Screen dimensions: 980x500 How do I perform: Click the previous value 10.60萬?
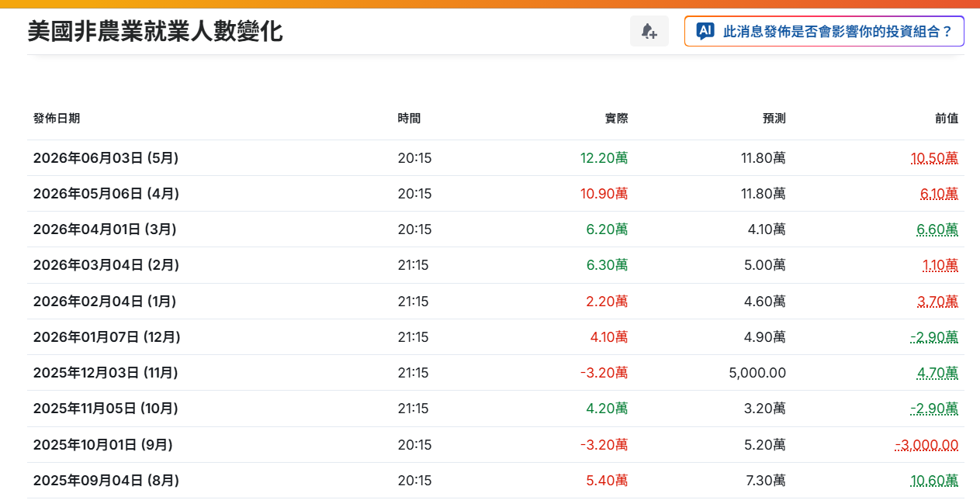point(934,481)
